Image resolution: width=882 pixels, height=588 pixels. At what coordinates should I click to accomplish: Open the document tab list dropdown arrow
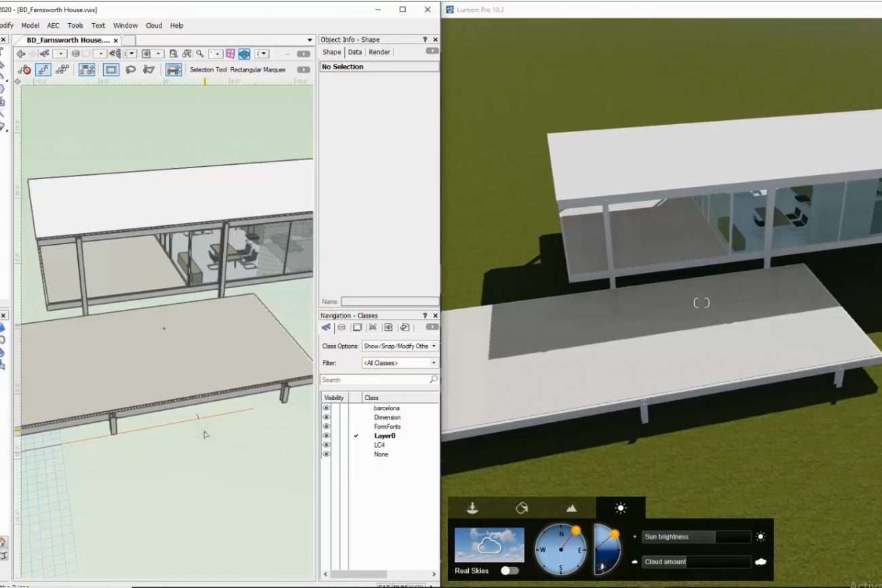click(x=310, y=40)
